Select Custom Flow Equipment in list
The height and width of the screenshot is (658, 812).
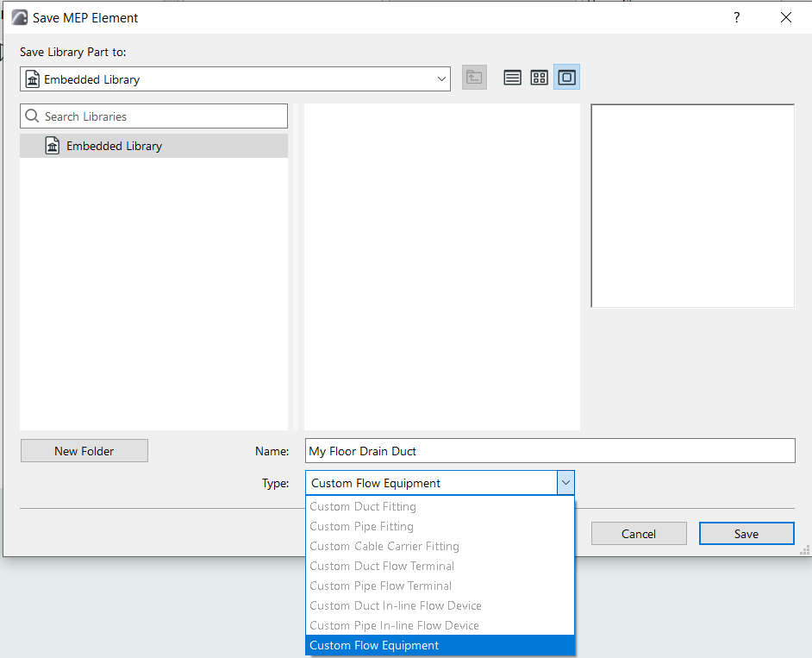coord(440,645)
